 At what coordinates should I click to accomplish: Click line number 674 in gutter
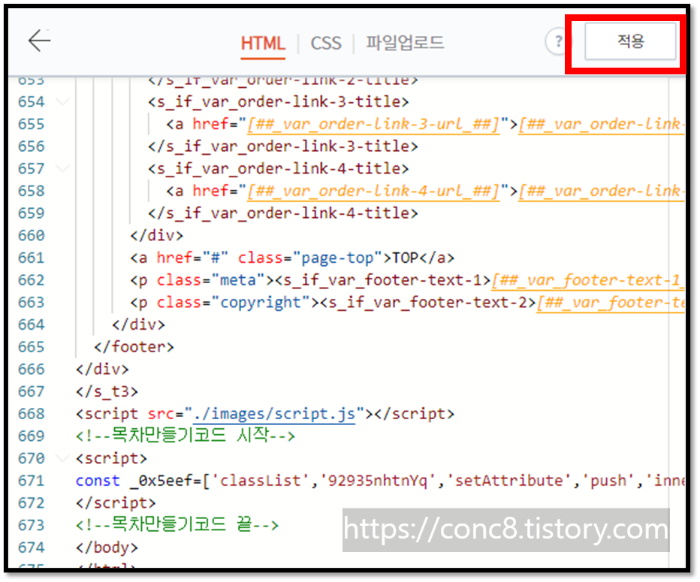coord(31,548)
